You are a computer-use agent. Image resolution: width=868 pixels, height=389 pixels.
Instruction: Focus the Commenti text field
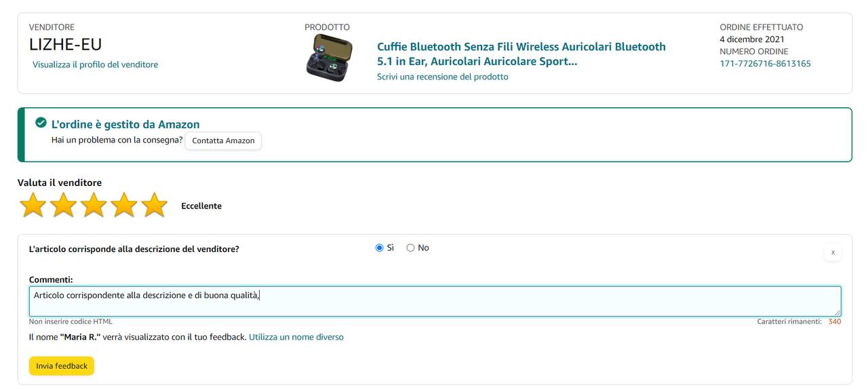click(434, 301)
